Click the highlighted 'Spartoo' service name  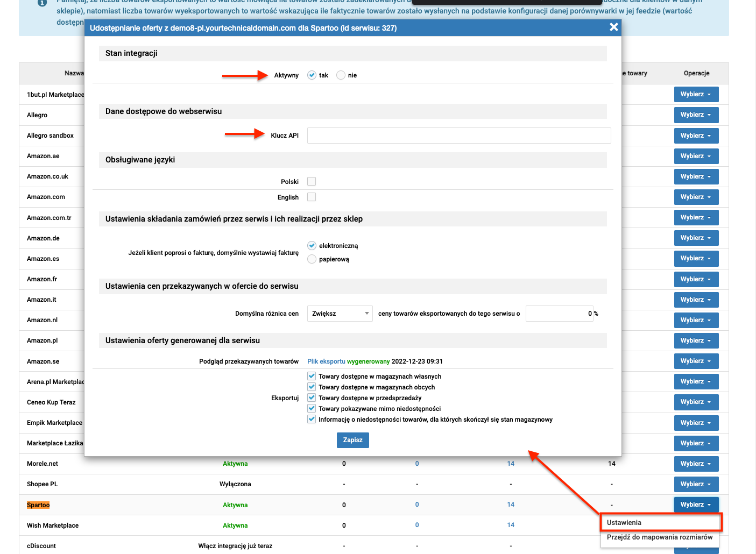click(38, 505)
